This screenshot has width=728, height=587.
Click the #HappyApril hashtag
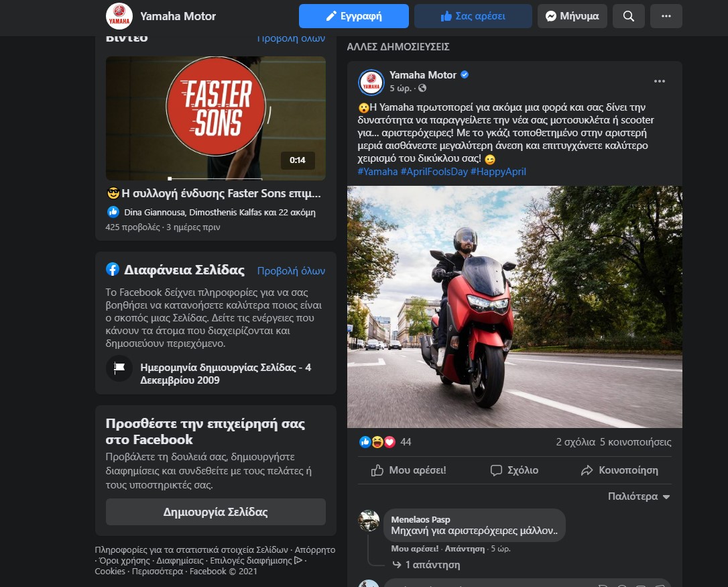click(498, 172)
